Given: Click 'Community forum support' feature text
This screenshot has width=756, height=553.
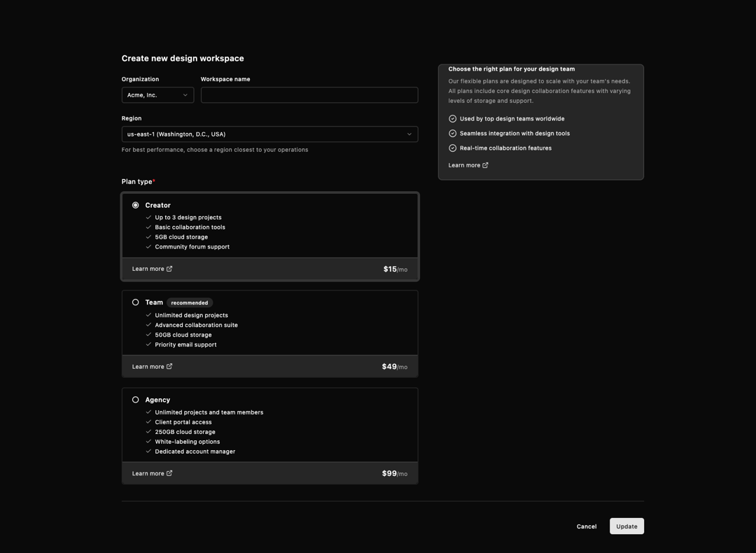Looking at the screenshot, I should click(x=192, y=247).
